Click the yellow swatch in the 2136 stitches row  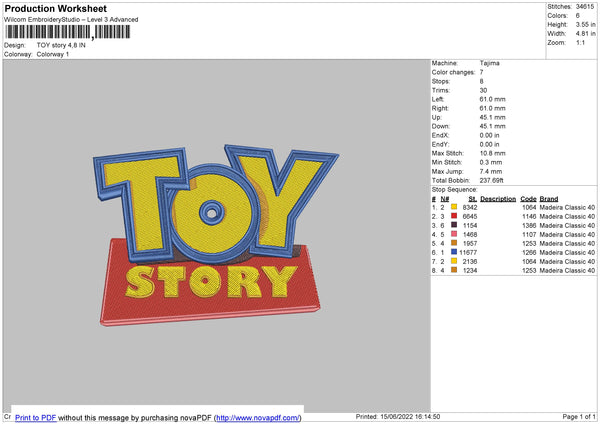[454, 261]
